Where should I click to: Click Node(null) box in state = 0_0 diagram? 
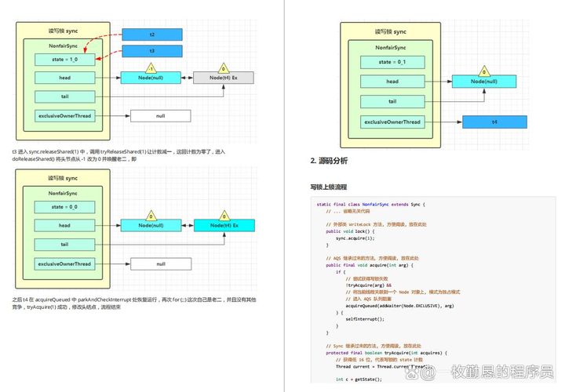(x=151, y=225)
